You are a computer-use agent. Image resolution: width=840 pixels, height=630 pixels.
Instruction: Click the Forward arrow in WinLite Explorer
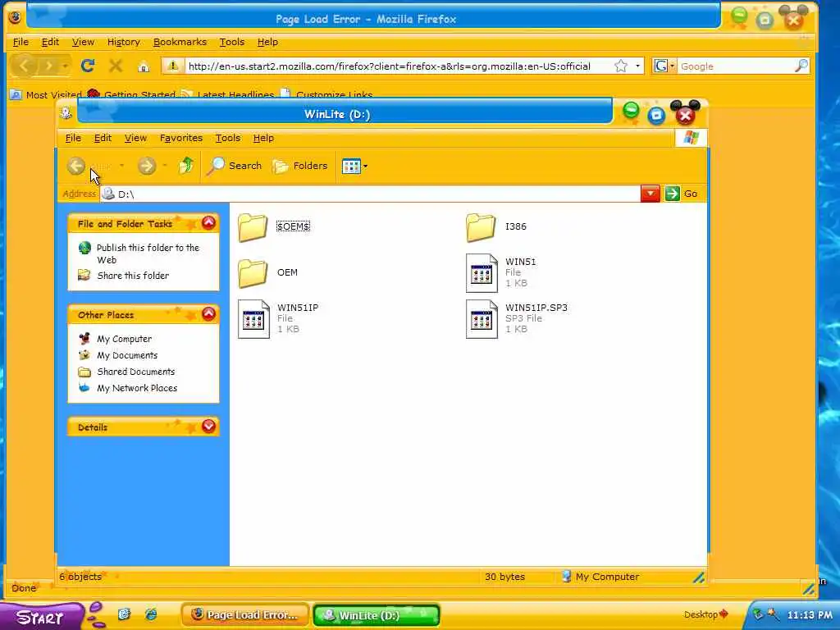(146, 166)
